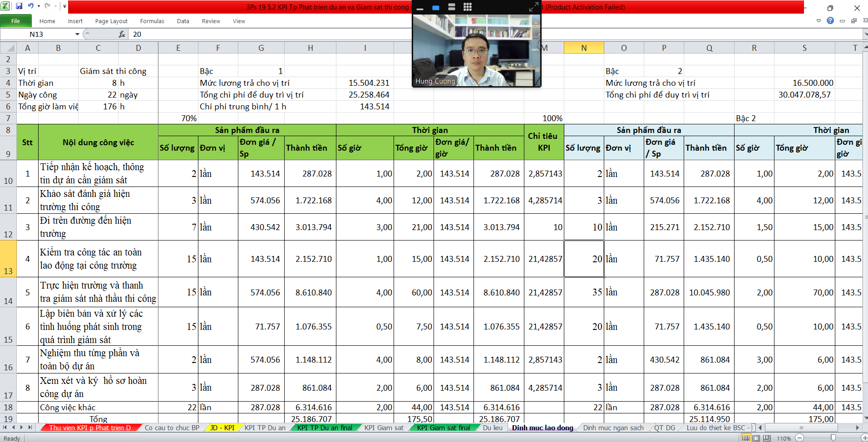Expand the video overlay to fullscreen

point(533,7)
